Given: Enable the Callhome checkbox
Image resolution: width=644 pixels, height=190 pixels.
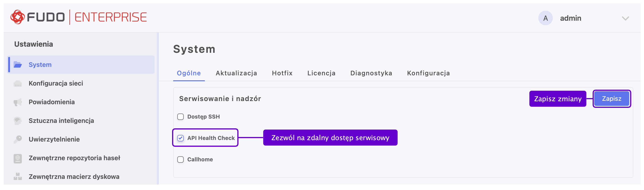Looking at the screenshot, I should point(180,160).
